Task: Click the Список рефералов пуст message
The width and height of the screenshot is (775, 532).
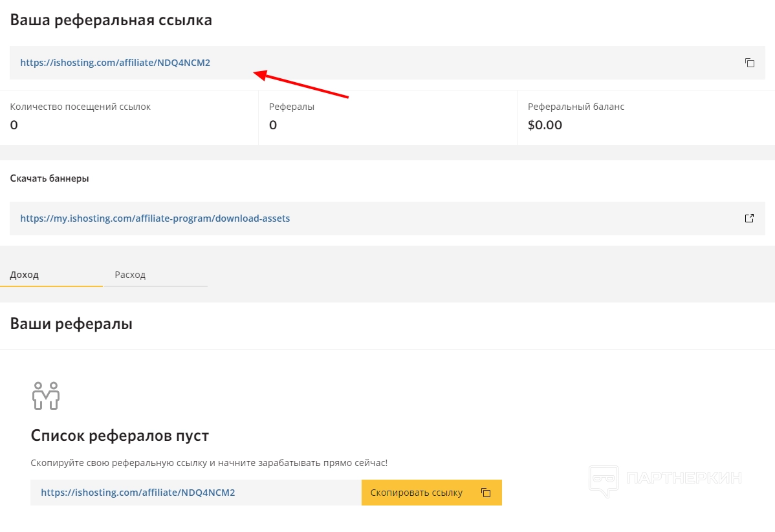Action: (x=120, y=435)
